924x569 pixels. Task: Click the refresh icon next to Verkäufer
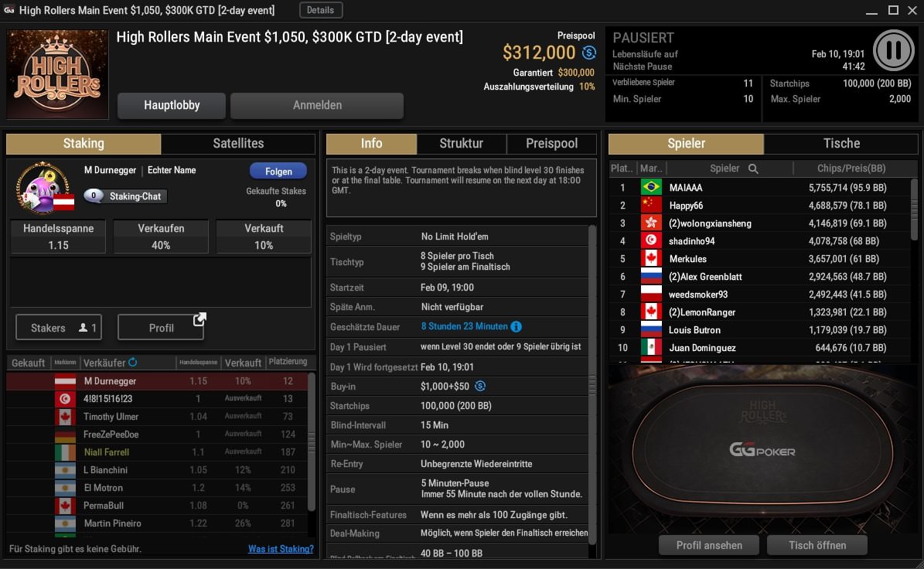[x=132, y=363]
